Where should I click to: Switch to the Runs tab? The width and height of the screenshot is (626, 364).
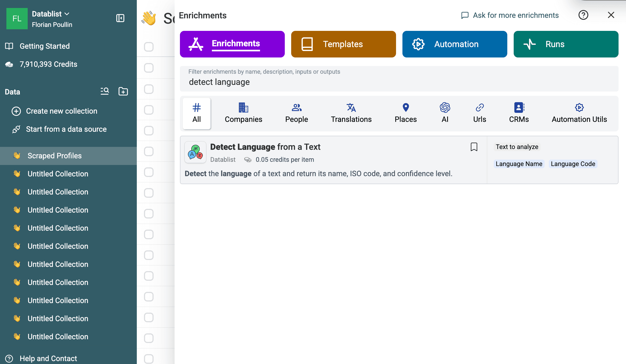566,44
